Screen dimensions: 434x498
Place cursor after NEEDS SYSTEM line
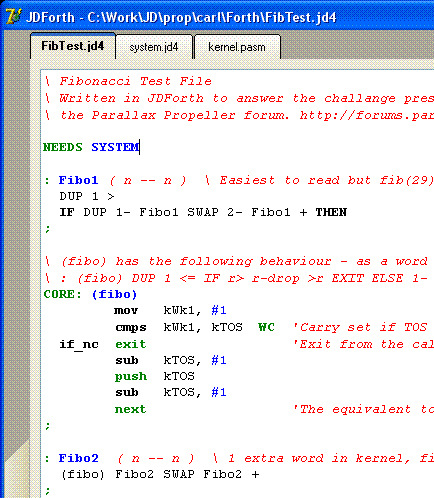coord(140,147)
